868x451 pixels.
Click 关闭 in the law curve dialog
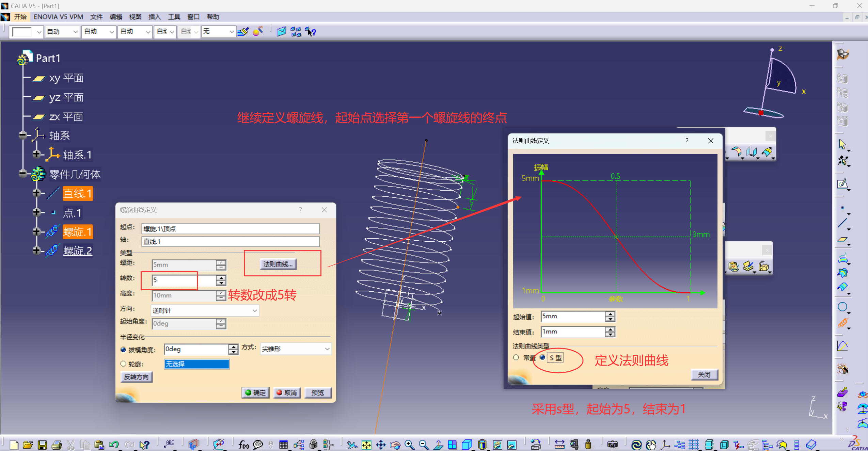coord(704,374)
